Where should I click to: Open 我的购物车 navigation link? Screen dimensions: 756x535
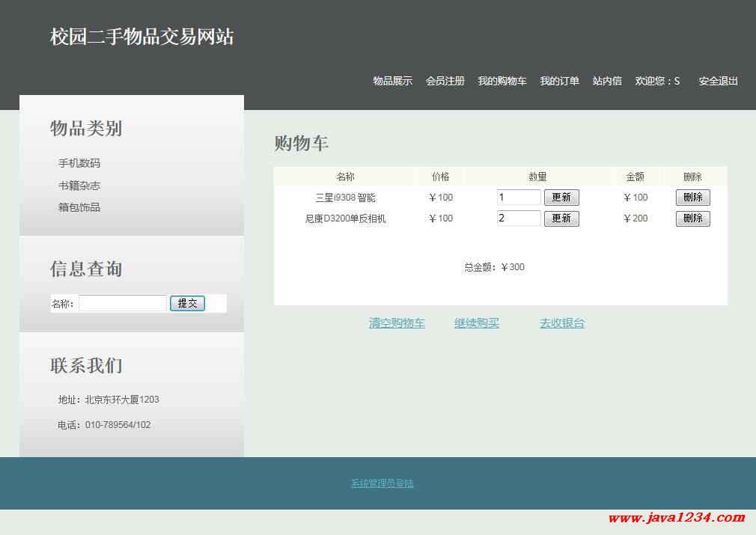502,81
